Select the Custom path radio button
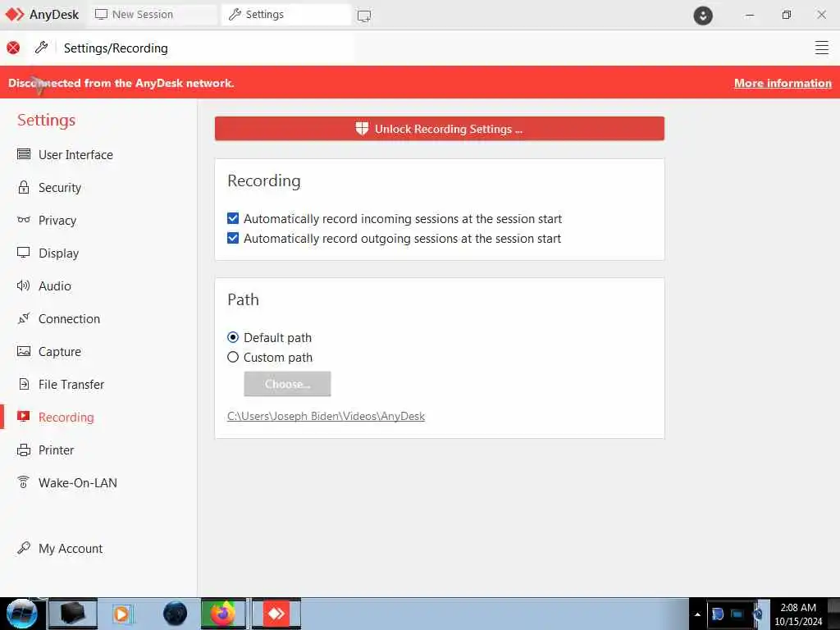The width and height of the screenshot is (840, 630). [x=232, y=357]
